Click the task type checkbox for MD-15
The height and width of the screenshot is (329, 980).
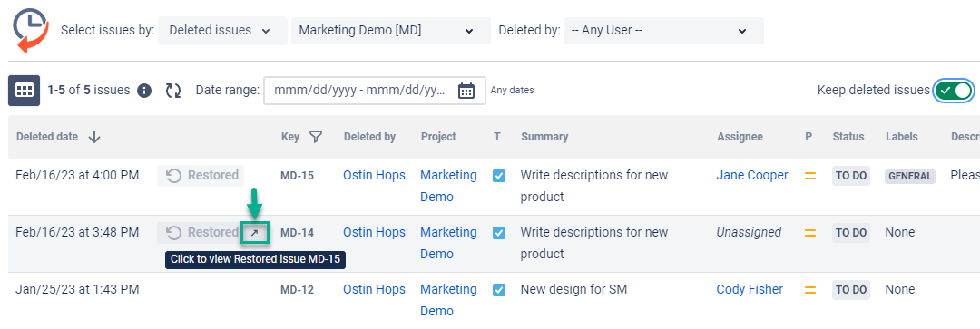[x=499, y=176]
